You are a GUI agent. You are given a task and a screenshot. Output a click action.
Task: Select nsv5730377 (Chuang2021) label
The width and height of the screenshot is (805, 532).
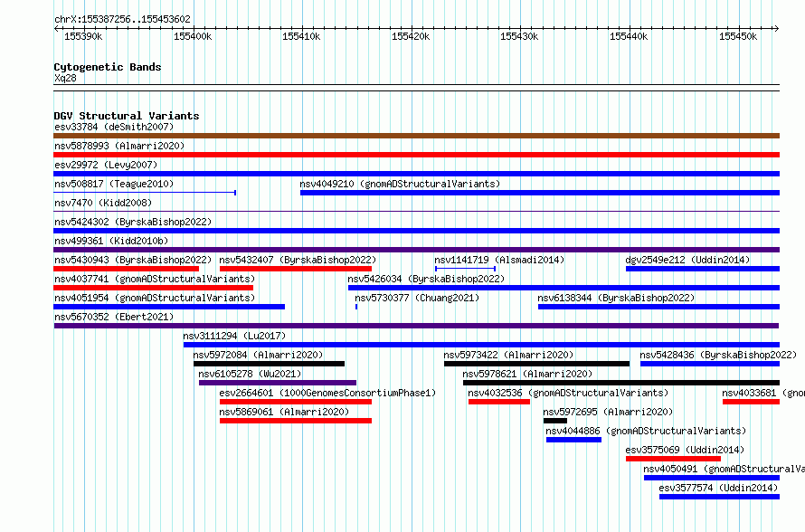pyautogui.click(x=417, y=298)
